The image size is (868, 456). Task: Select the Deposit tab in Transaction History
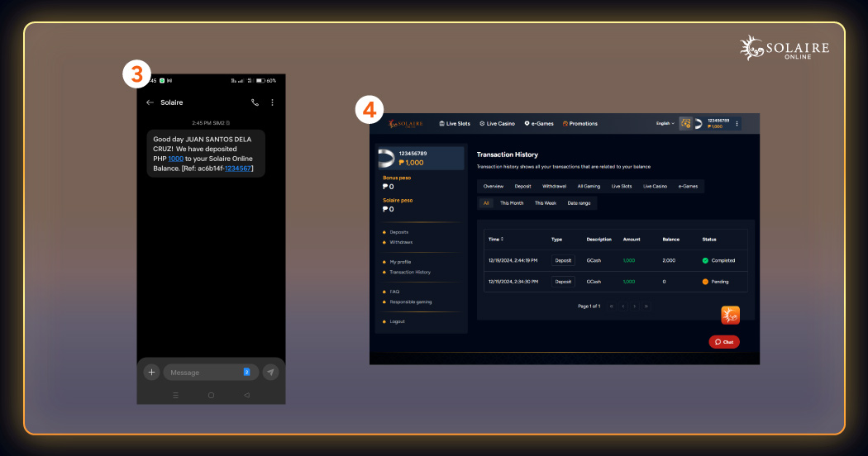click(x=522, y=187)
